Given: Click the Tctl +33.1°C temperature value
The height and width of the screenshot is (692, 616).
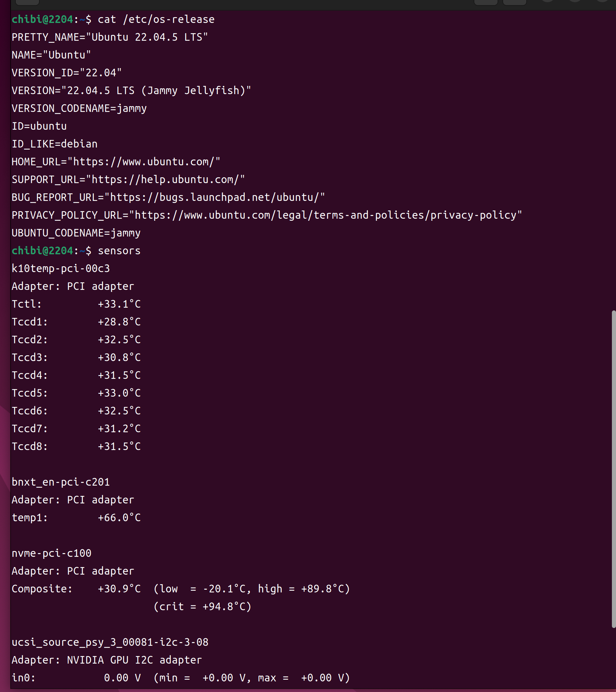Looking at the screenshot, I should [119, 304].
